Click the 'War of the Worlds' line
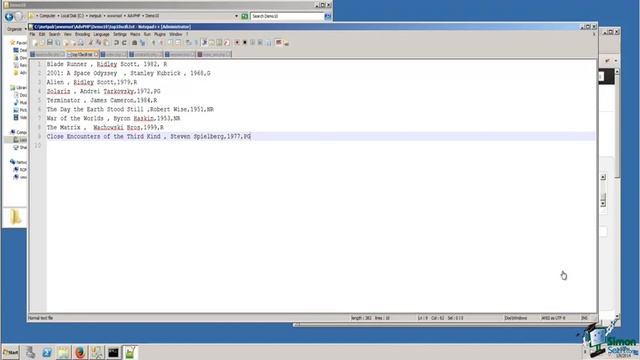640x360 pixels. [x=113, y=118]
